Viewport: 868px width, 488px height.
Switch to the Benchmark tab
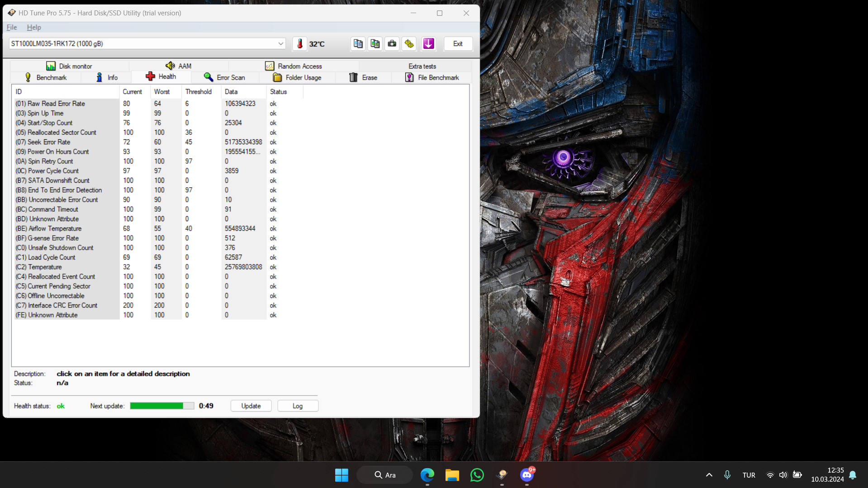(46, 78)
